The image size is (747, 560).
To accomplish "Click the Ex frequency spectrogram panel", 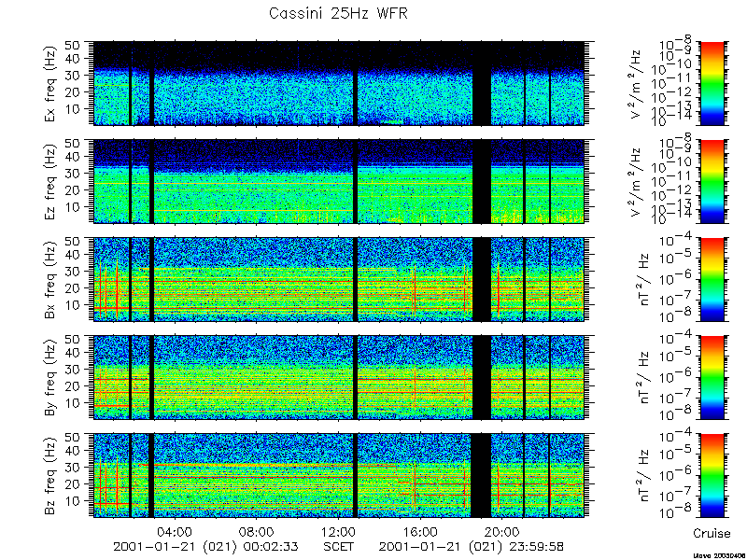I will 339,83.
